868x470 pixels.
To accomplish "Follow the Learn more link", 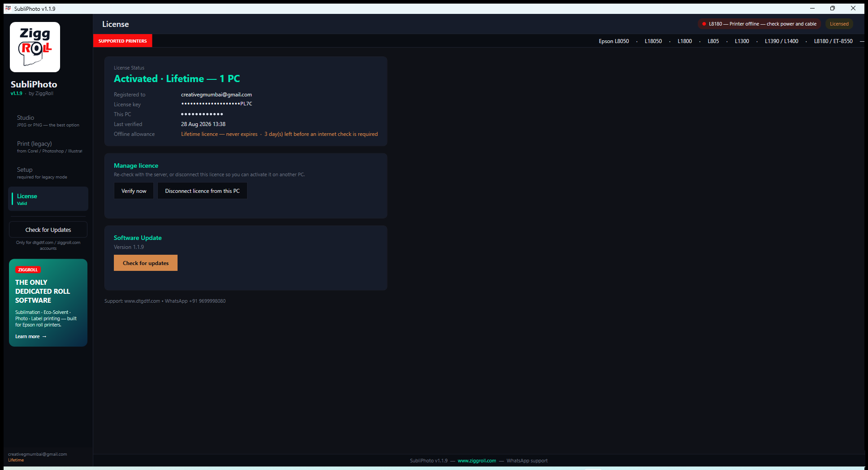I will pyautogui.click(x=31, y=336).
